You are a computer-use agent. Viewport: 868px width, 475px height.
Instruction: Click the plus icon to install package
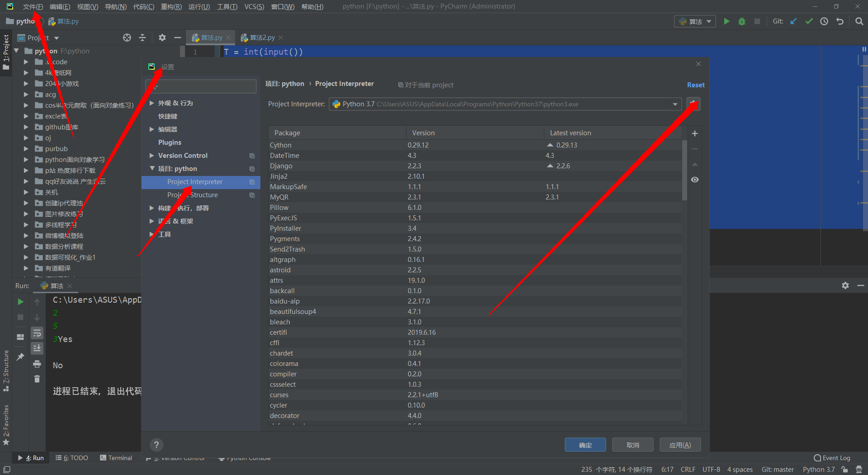695,133
